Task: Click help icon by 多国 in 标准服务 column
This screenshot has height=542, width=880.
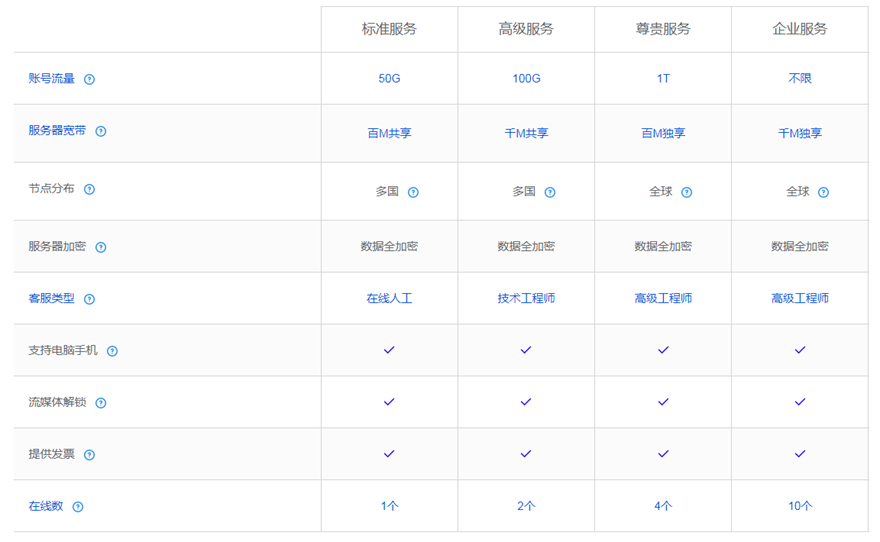Action: [x=413, y=192]
